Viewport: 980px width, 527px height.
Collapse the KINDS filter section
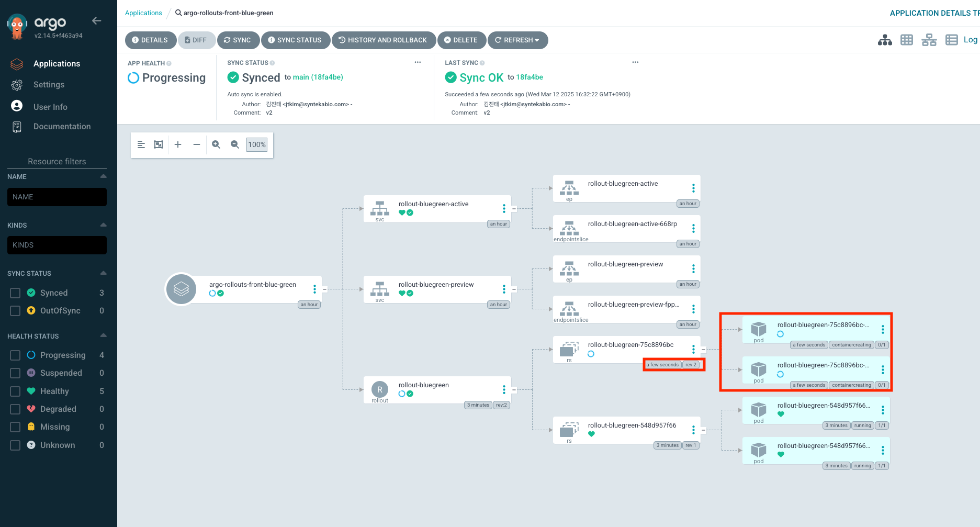pyautogui.click(x=103, y=225)
